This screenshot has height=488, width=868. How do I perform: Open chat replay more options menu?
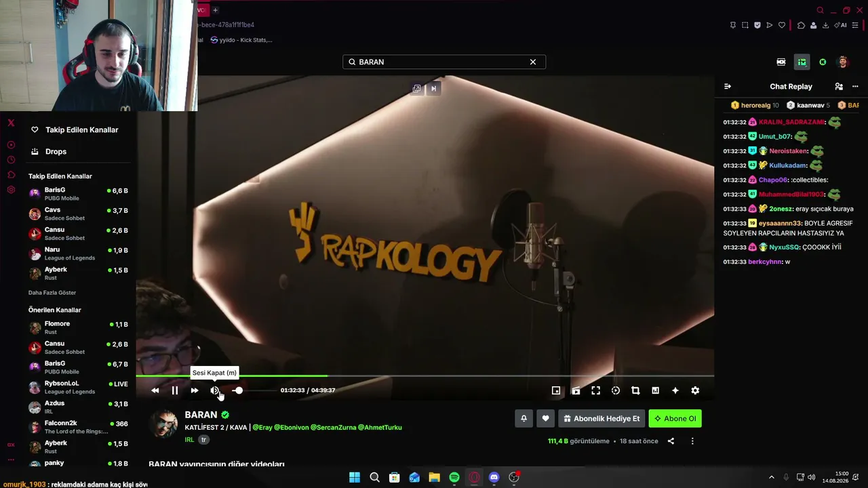click(x=855, y=87)
